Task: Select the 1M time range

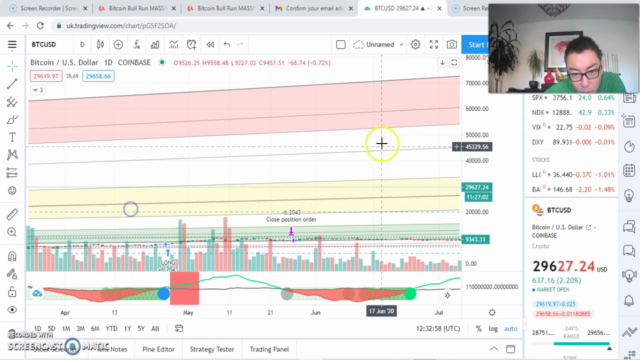Action: tap(66, 329)
